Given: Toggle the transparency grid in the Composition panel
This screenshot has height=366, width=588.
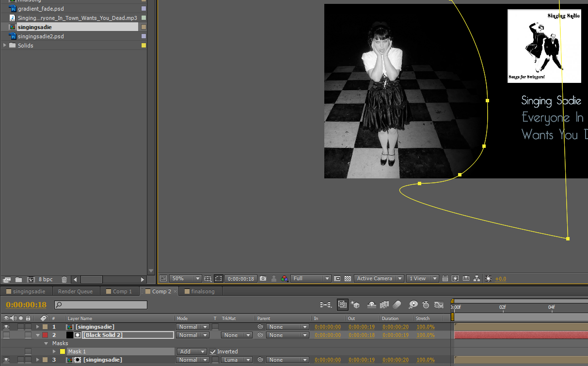Looking at the screenshot, I should point(348,279).
